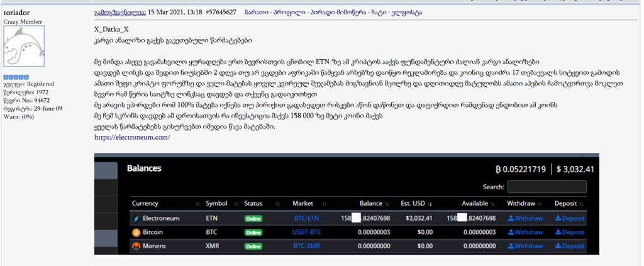
Task: Click the Electroneum Est. USD $3,032.41 cell
Action: coord(418,218)
